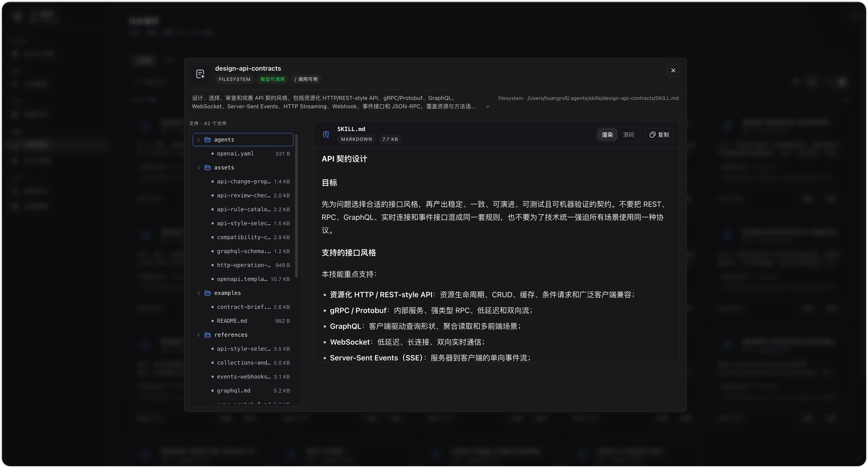Select the agents folder label
868x468 pixels.
click(224, 139)
